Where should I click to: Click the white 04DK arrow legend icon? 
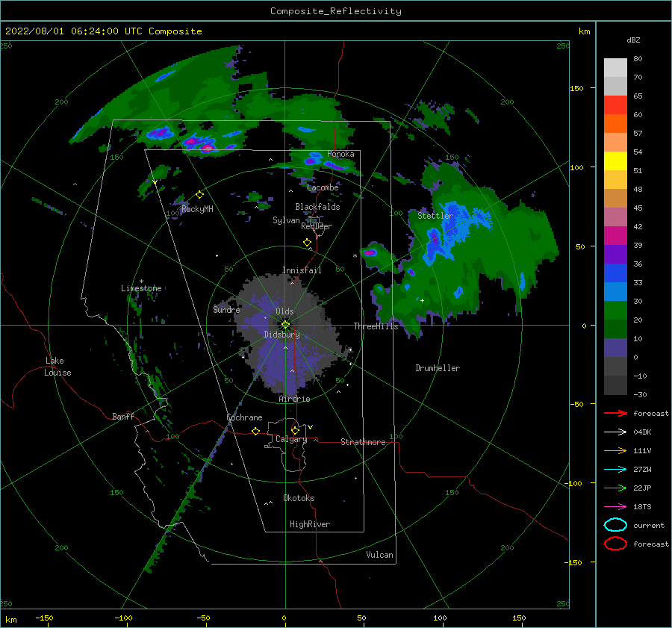click(615, 432)
